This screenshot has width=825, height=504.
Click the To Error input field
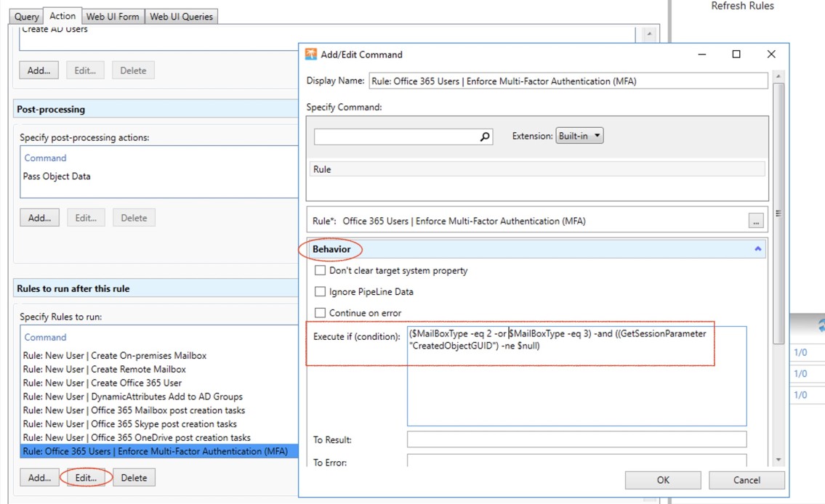point(576,461)
